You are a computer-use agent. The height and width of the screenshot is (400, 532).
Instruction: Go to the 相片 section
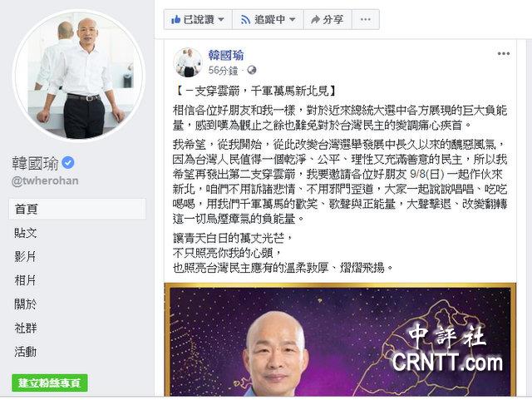pos(25,280)
